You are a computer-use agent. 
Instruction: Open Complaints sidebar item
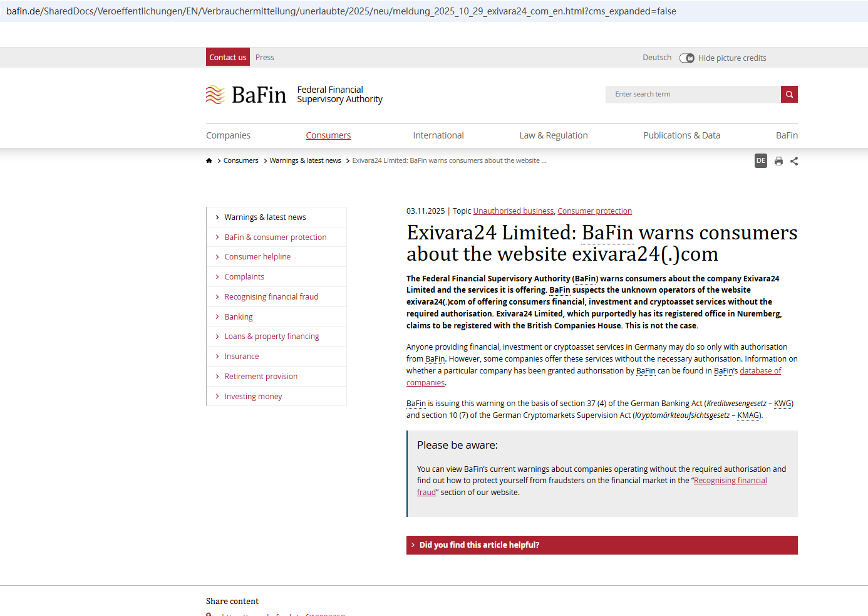tap(276, 277)
